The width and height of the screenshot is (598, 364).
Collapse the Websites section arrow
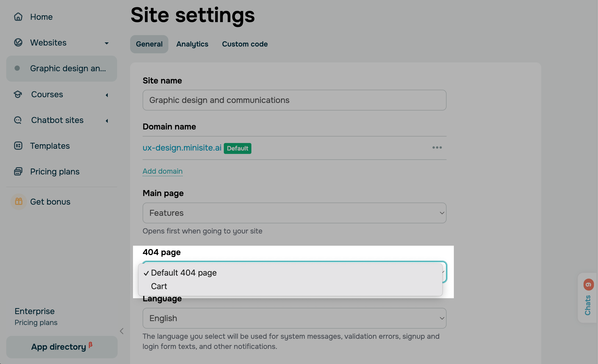coord(107,43)
